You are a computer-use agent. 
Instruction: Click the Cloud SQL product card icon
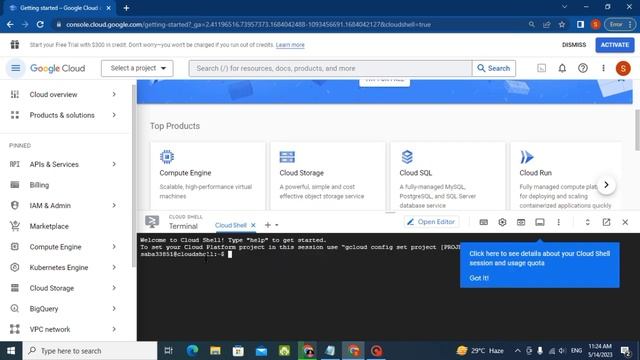407,157
